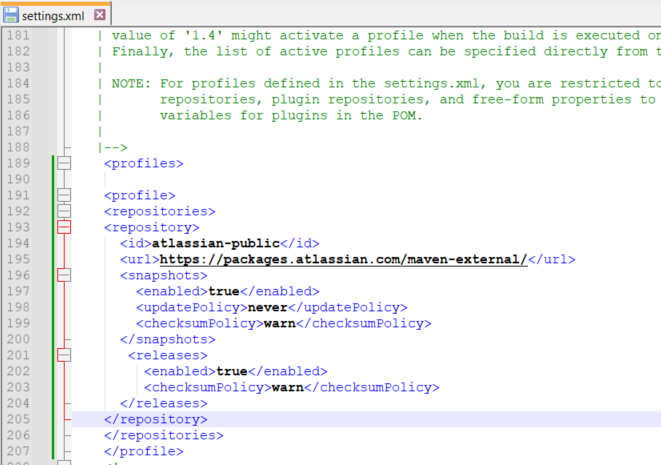Collapse the <releases> fold on line 201
The height and width of the screenshot is (465, 661).
click(x=64, y=355)
